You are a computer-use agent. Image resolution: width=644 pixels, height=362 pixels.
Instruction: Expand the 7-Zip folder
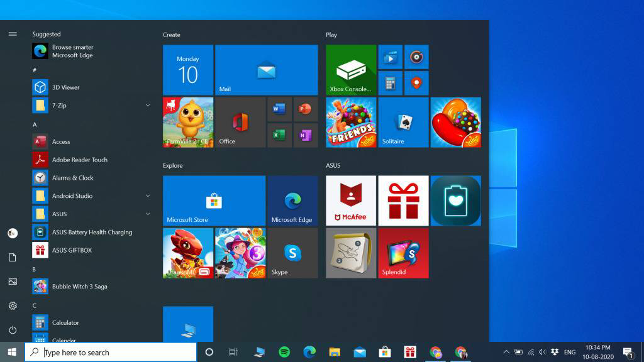(x=148, y=106)
